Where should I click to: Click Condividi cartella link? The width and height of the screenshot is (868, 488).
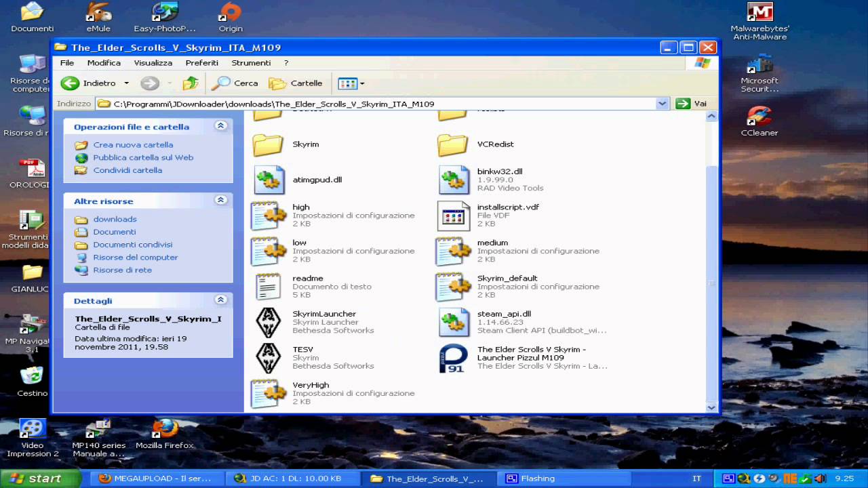pos(127,171)
